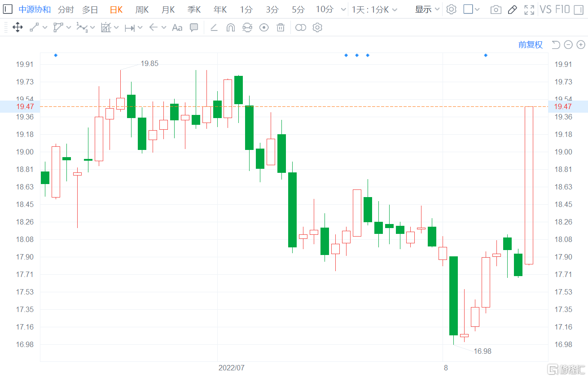
Task: Select the layout square icon
Action: coord(468,9)
